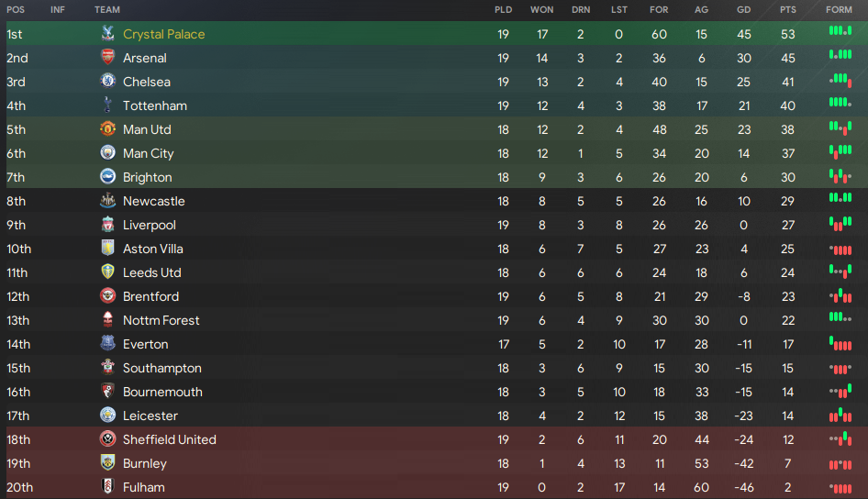Click the Arsenal club badge icon
Screen dimensions: 868x499
108,58
